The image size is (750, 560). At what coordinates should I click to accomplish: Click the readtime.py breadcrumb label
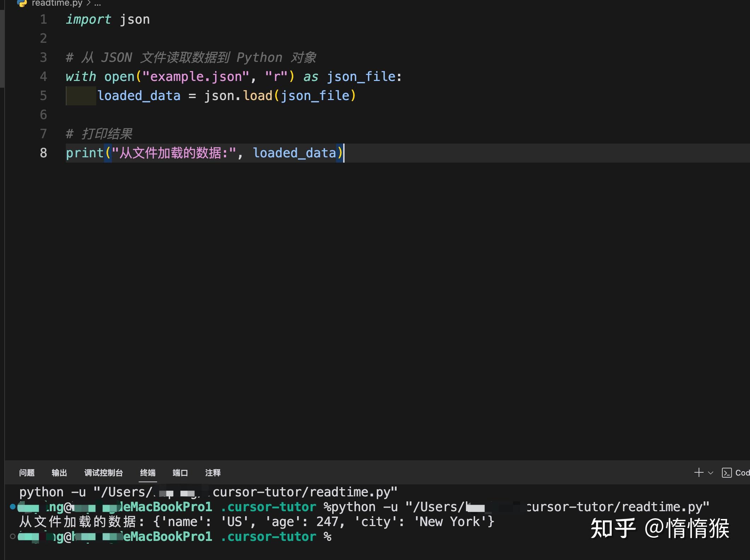[x=57, y=4]
